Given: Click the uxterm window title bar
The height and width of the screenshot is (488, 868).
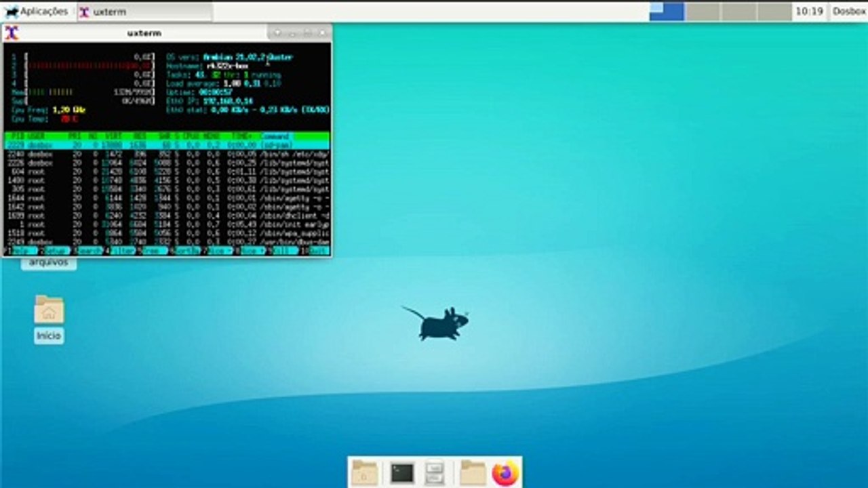Looking at the screenshot, I should (x=144, y=33).
